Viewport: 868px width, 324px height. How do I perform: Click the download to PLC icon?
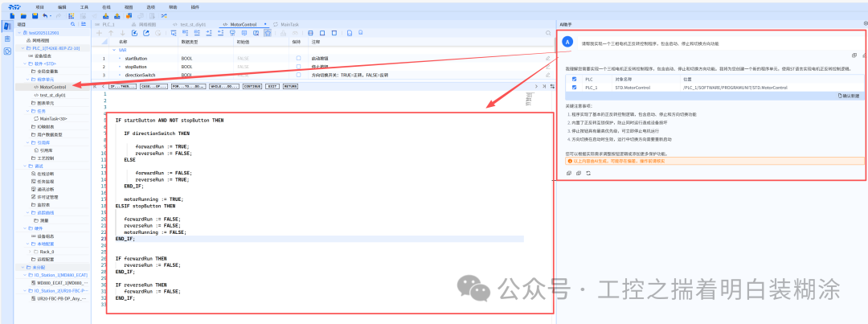tap(106, 16)
